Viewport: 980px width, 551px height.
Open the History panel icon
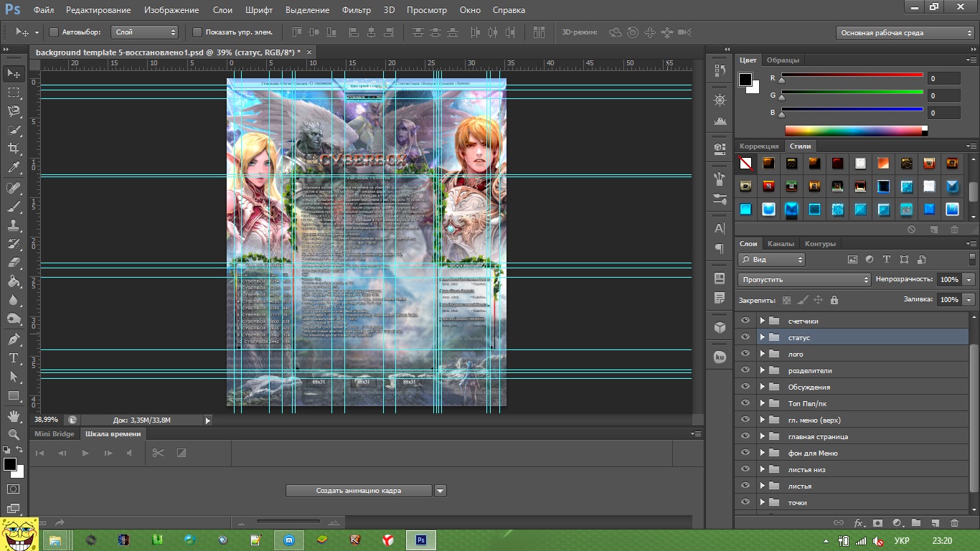(720, 70)
